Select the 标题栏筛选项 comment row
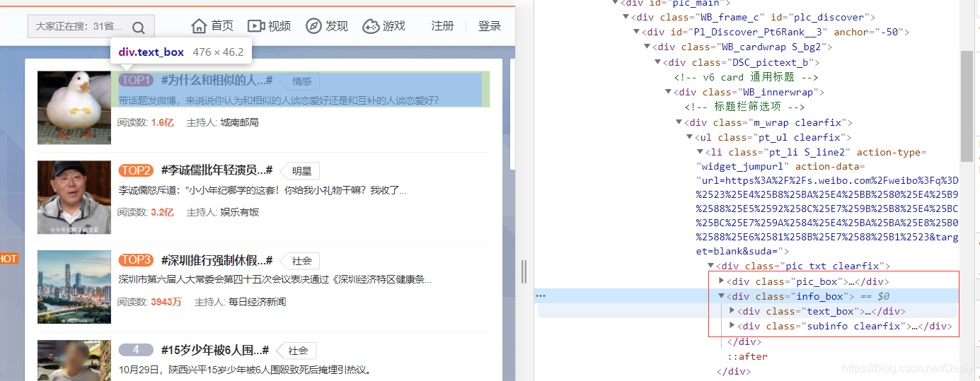This screenshot has height=381, width=980. pos(744,107)
